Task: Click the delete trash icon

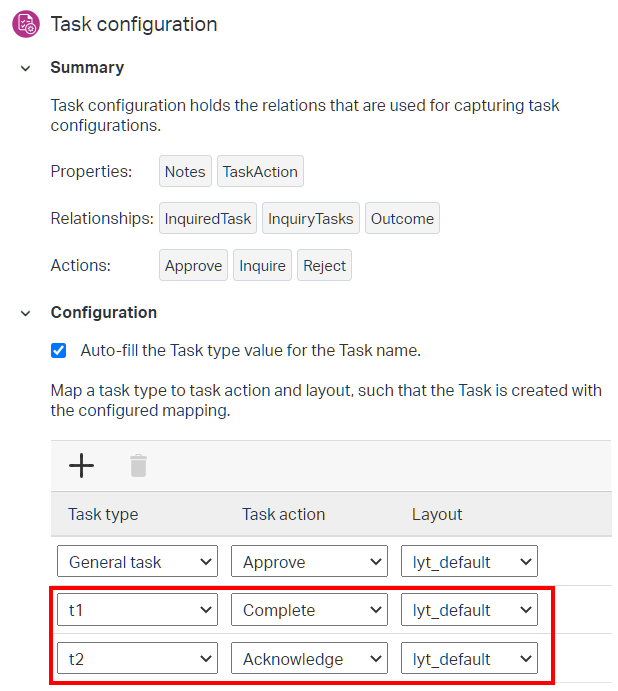Action: click(138, 465)
